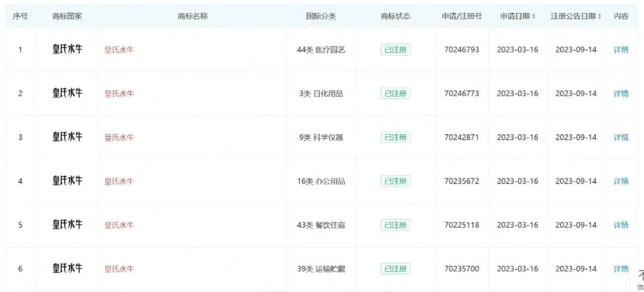
Task: View 详情 of 9类 科学仪器 trademark
Action: (x=621, y=138)
